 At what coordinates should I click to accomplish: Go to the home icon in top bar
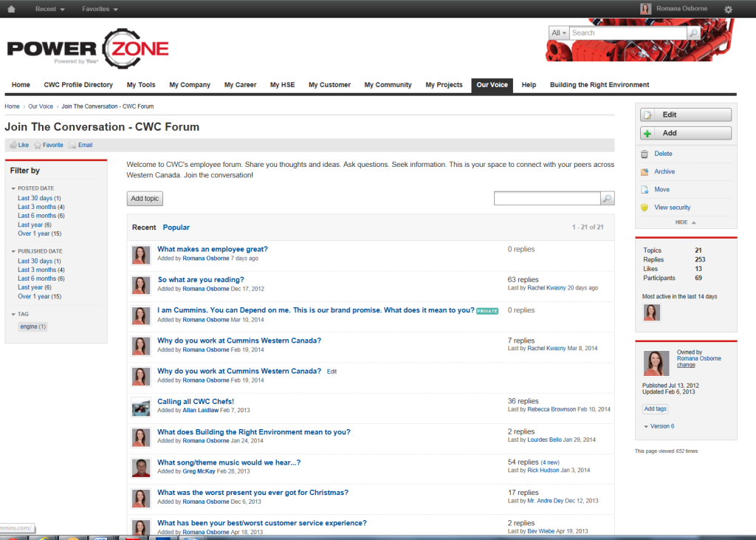click(12, 9)
